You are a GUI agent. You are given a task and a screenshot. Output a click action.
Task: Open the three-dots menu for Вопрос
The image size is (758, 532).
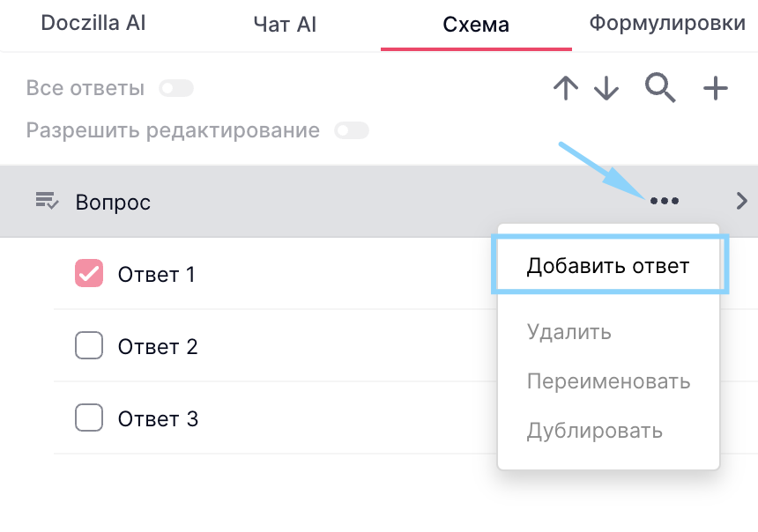664,202
